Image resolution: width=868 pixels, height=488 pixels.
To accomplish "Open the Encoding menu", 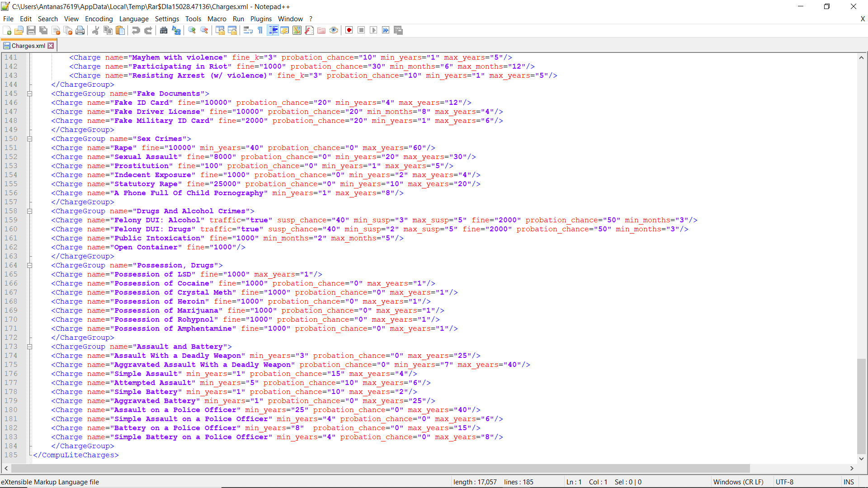I will click(99, 19).
